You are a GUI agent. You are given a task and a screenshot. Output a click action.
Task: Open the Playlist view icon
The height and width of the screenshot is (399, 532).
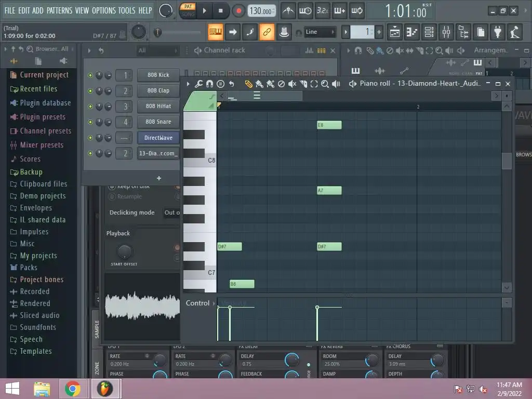click(x=395, y=32)
